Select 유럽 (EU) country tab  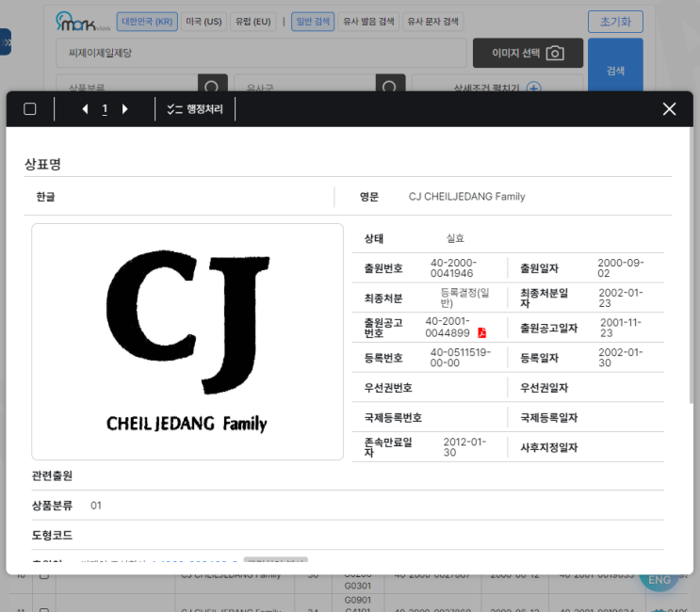click(253, 22)
